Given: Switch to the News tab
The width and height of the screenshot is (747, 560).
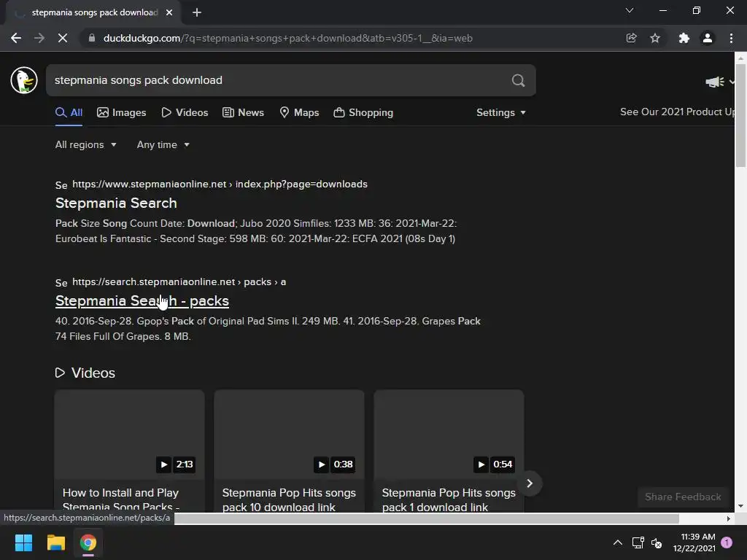Looking at the screenshot, I should coord(243,113).
